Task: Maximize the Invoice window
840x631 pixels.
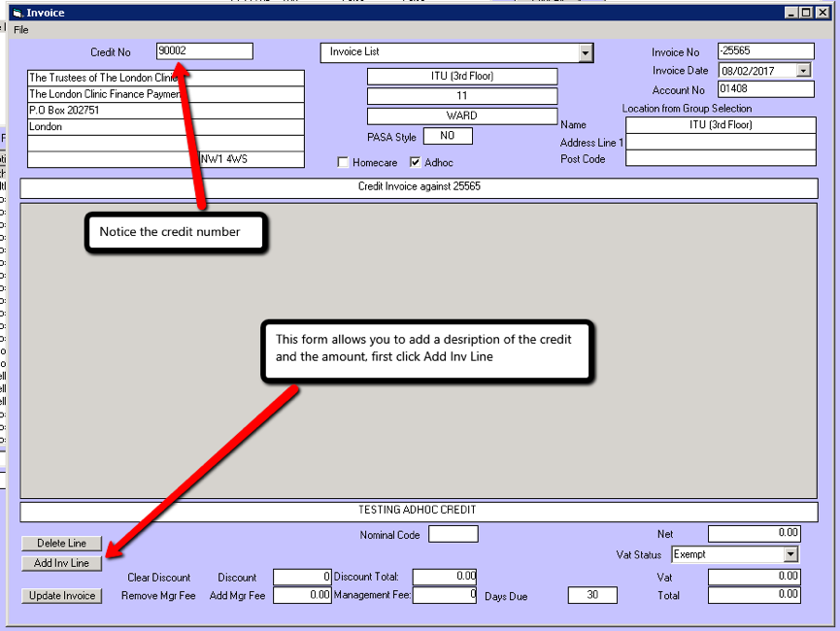Action: 806,13
